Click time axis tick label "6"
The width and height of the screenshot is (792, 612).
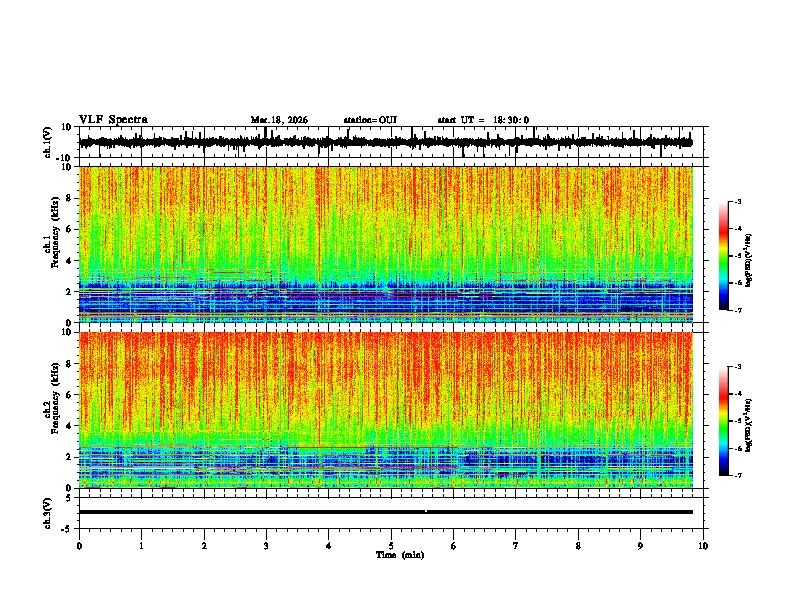[454, 546]
